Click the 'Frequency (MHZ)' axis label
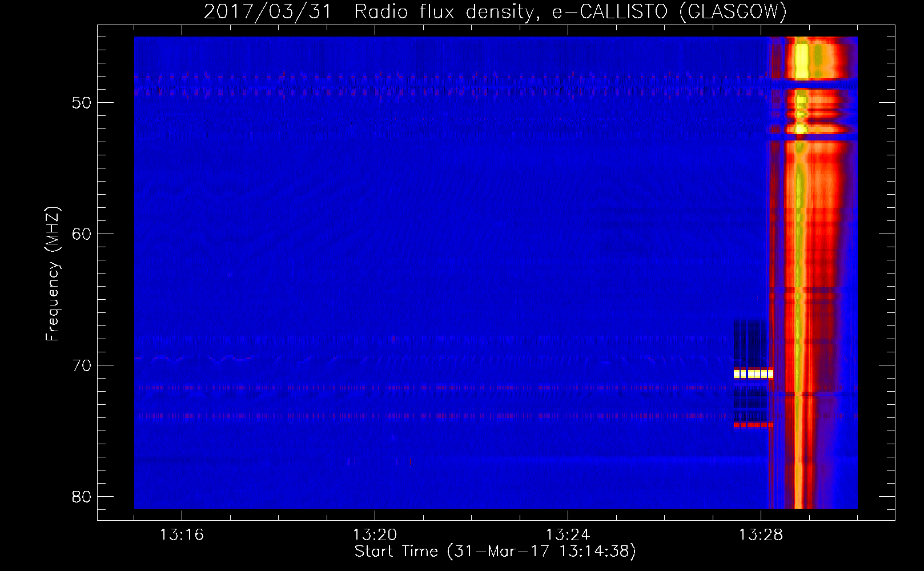 tap(52, 274)
